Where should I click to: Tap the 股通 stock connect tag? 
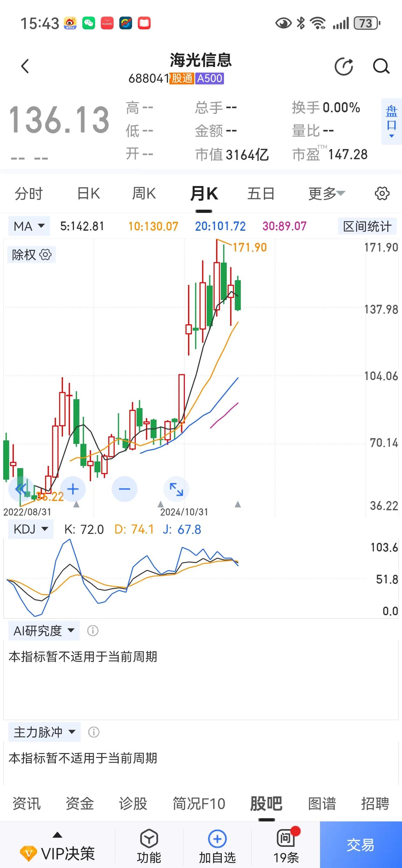click(x=181, y=78)
